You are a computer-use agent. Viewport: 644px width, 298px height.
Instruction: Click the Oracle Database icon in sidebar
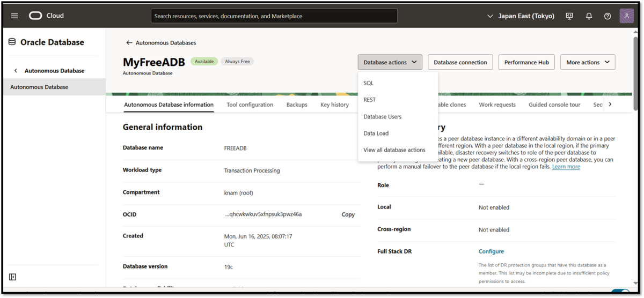pyautogui.click(x=12, y=42)
